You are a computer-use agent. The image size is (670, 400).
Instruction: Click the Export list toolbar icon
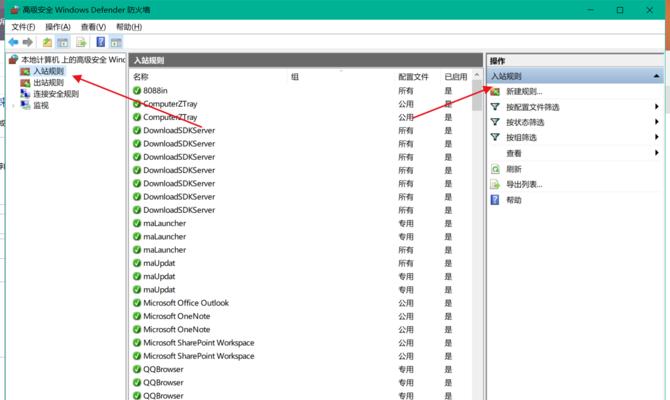pyautogui.click(x=81, y=42)
